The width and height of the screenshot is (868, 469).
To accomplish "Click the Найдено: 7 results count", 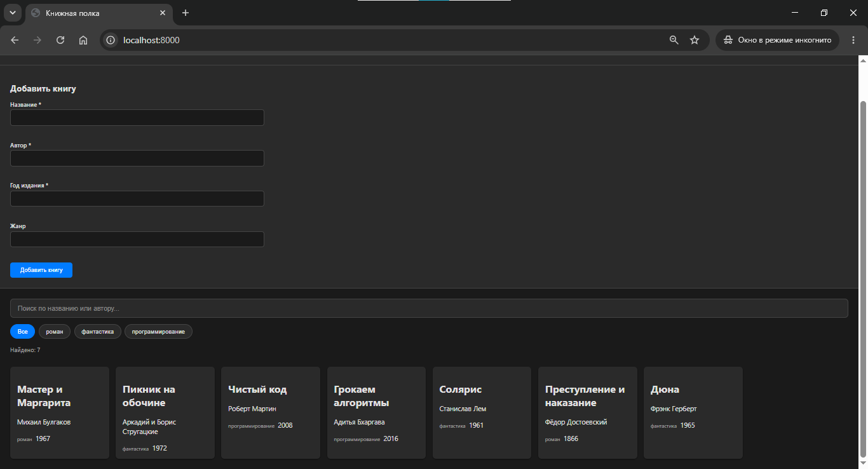I will [25, 350].
